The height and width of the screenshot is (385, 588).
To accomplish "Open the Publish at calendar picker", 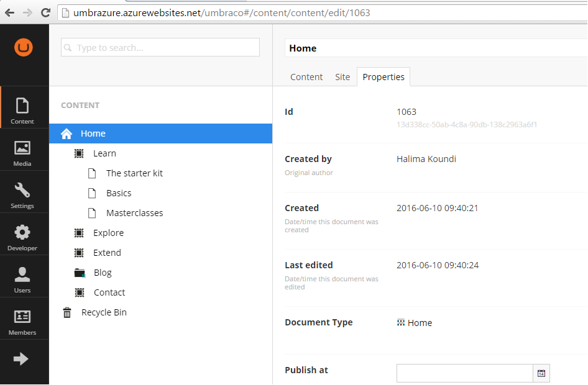I will (541, 373).
